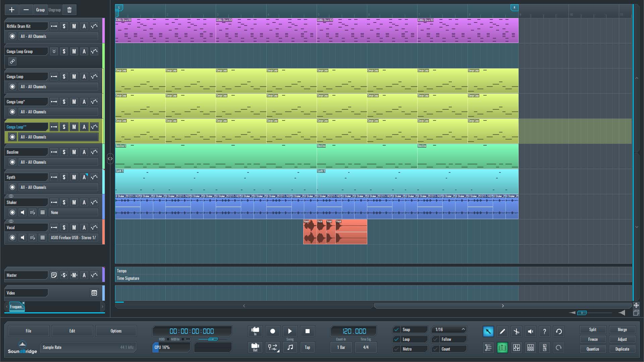Start playback with the Play button

(290, 331)
